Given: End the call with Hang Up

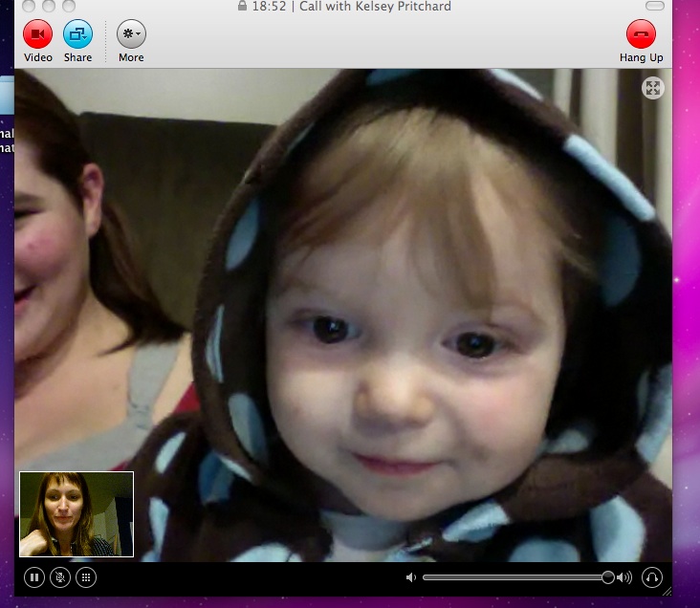Looking at the screenshot, I should [641, 33].
